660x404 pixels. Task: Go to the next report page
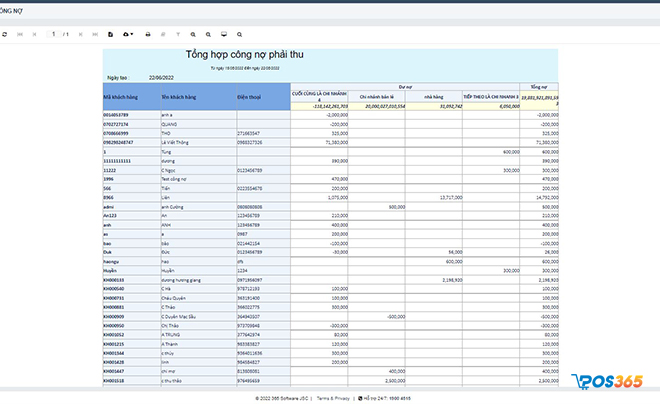tap(80, 35)
